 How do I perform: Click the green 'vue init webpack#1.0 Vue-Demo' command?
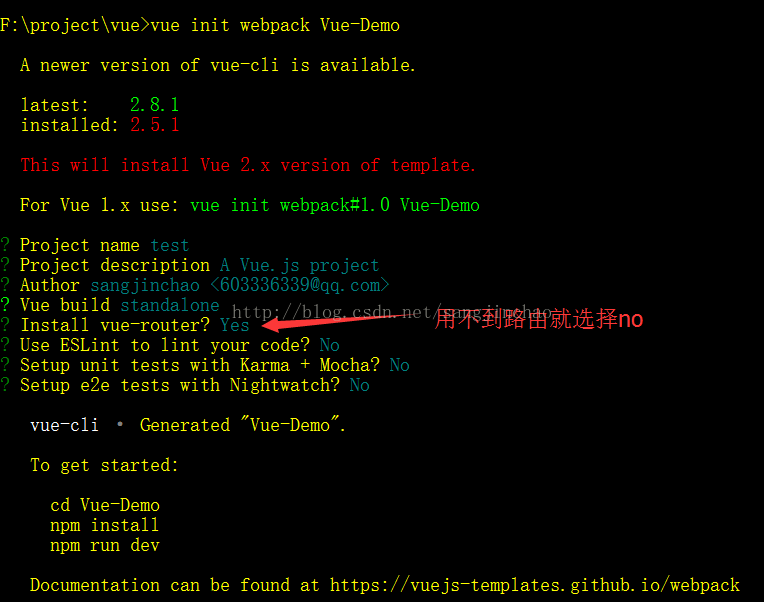(x=335, y=205)
